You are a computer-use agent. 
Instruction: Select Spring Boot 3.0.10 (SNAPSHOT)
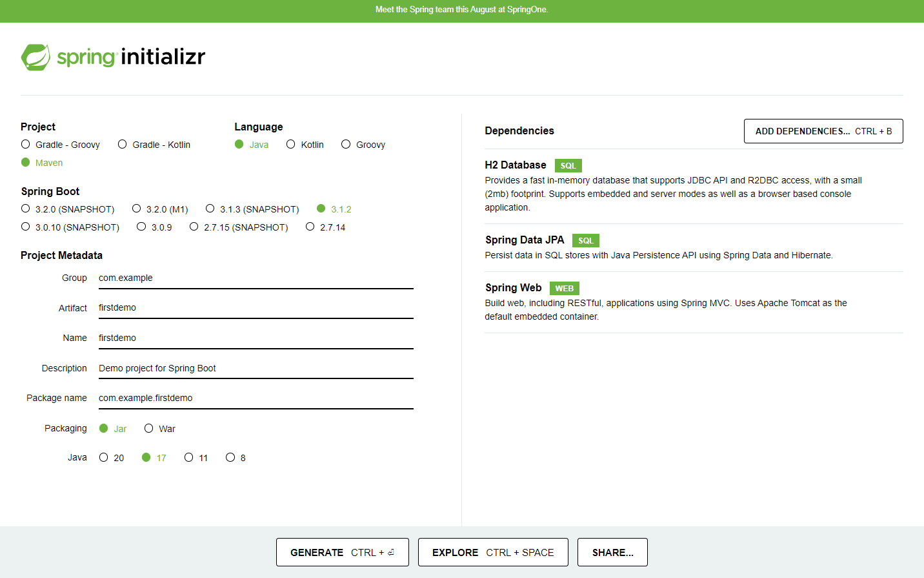[x=70, y=227]
